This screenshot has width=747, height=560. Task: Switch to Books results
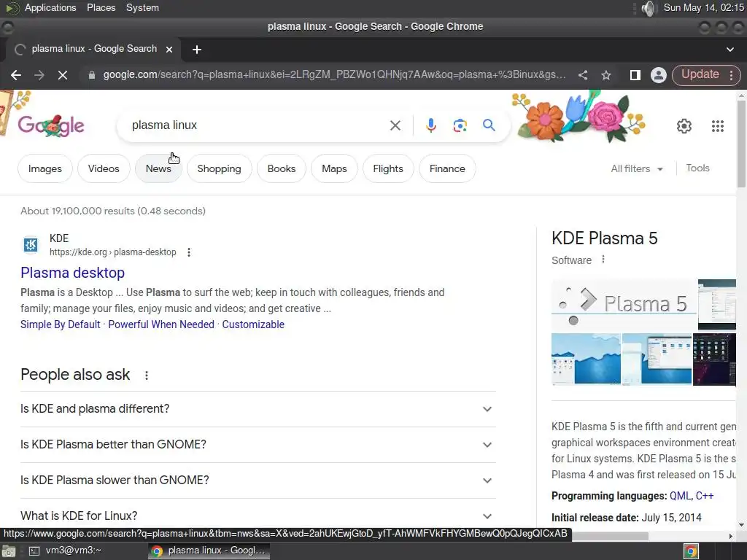281,168
